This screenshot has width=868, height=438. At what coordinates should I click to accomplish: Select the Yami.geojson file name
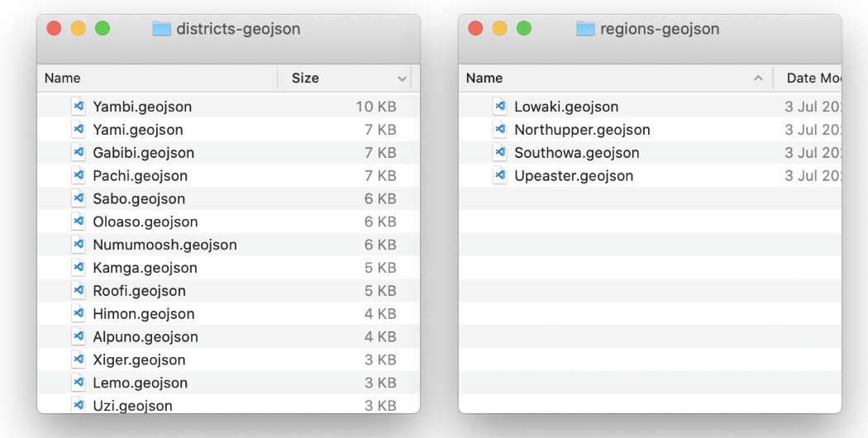(138, 130)
